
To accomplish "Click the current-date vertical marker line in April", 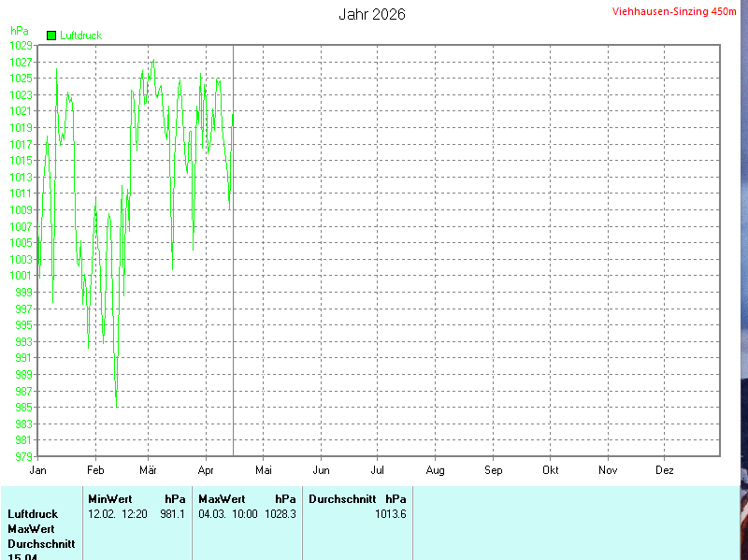I will [233, 280].
